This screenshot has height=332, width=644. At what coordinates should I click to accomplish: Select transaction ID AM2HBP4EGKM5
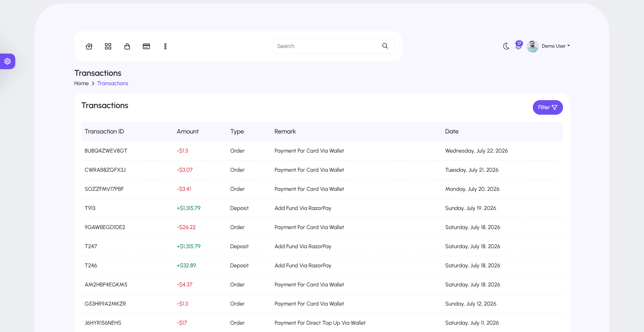click(x=106, y=285)
